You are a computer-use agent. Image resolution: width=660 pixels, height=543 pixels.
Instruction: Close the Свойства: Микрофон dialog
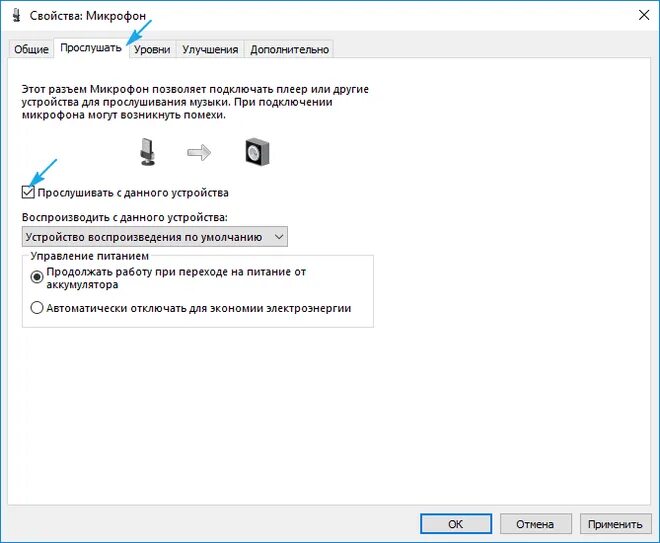pyautogui.click(x=644, y=16)
